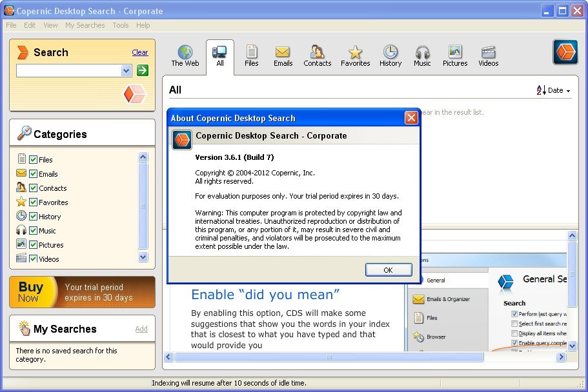Select the Pictures search icon
This screenshot has height=392, width=588.
click(x=455, y=55)
